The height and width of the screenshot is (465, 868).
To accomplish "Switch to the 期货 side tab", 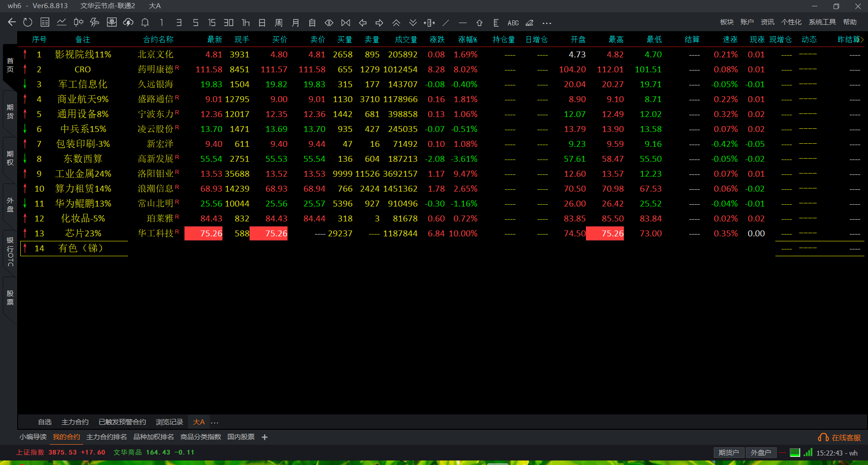I will [x=10, y=112].
